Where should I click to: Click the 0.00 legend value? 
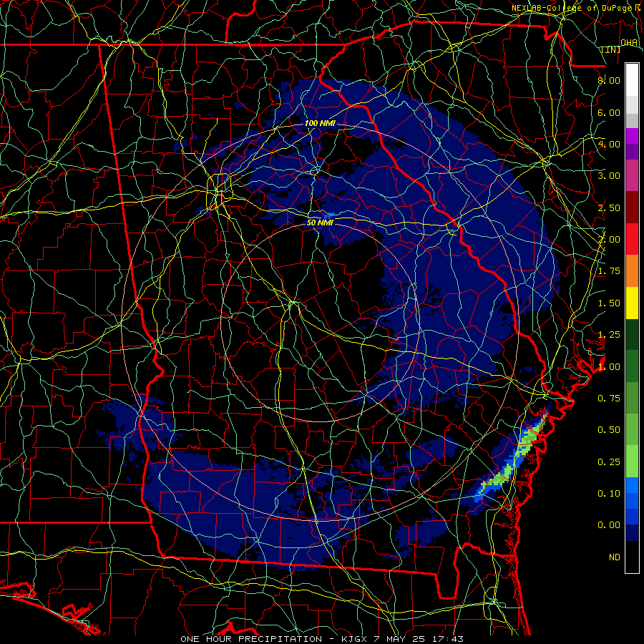(609, 525)
